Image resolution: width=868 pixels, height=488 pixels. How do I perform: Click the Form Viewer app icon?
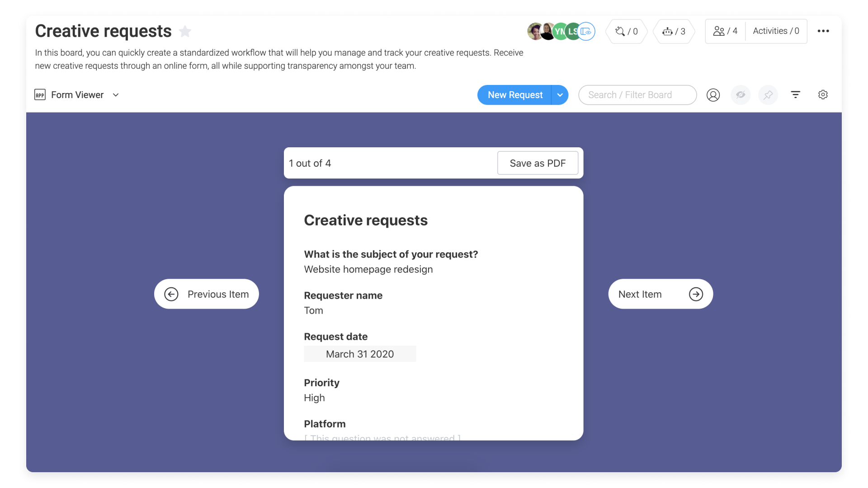pyautogui.click(x=40, y=95)
